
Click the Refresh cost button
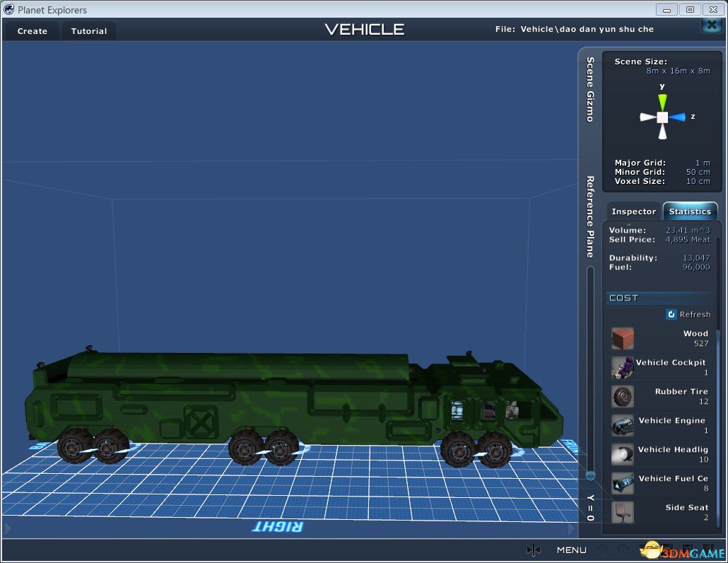[688, 315]
